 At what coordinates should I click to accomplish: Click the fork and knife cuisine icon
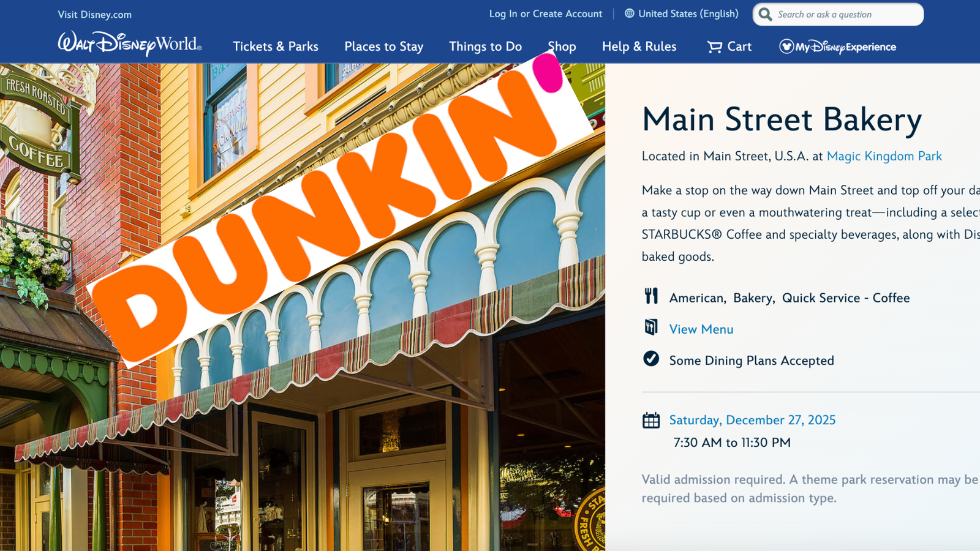pyautogui.click(x=651, y=296)
